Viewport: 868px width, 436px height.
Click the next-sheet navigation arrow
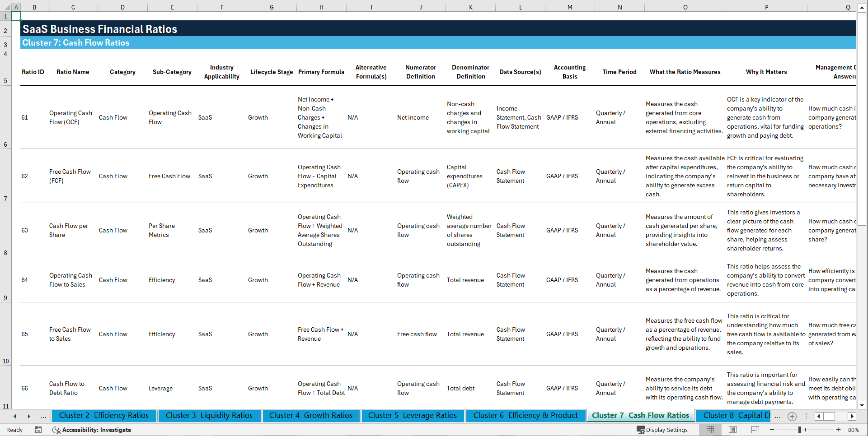(x=28, y=416)
